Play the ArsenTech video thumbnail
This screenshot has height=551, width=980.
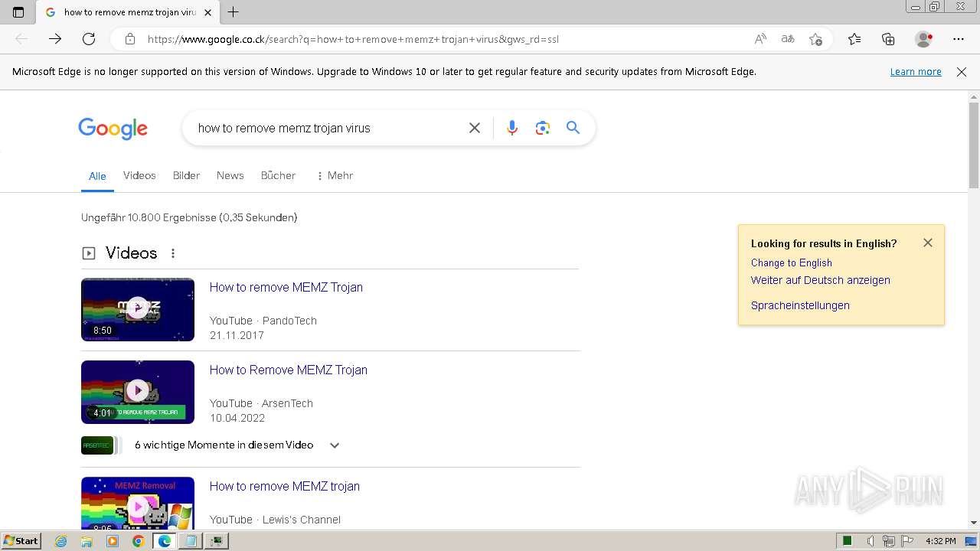click(x=138, y=392)
